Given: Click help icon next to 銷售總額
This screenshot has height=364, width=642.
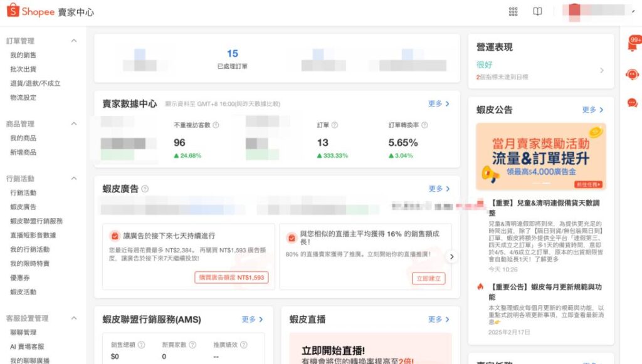Looking at the screenshot, I should pyautogui.click(x=141, y=345).
